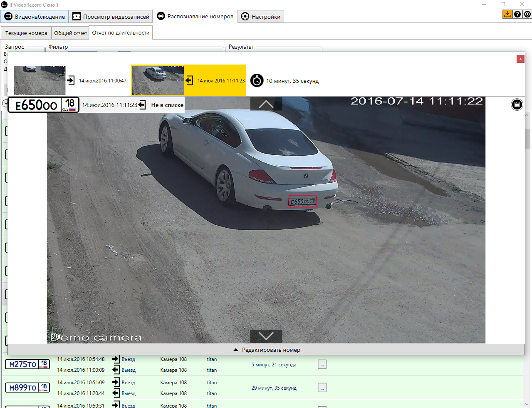Expand the Редактировать номер panel
The width and height of the screenshot is (532, 408).
click(266, 350)
